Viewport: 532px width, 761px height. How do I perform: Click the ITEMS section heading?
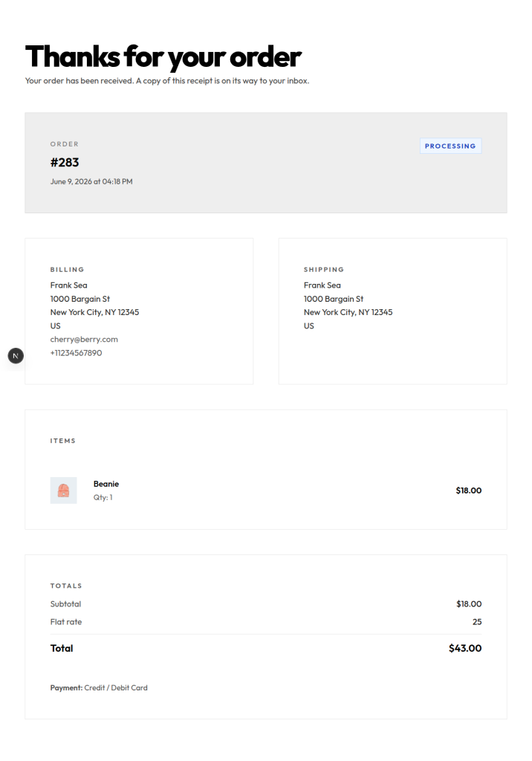[63, 441]
